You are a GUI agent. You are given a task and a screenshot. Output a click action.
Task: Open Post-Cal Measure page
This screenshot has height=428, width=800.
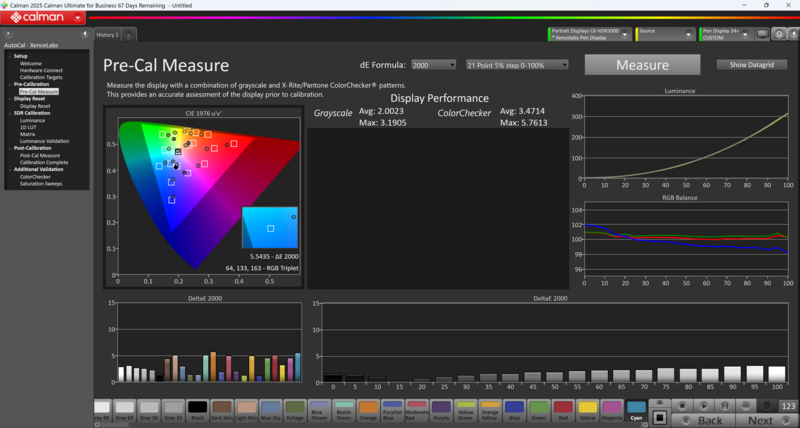point(40,156)
